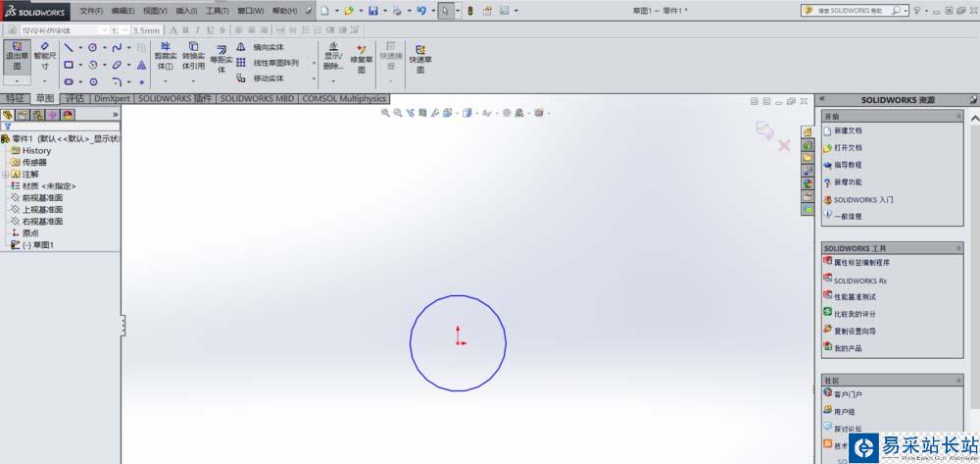
Task: Open the Linear Sketch Pattern dropdown arrow
Action: pos(314,63)
